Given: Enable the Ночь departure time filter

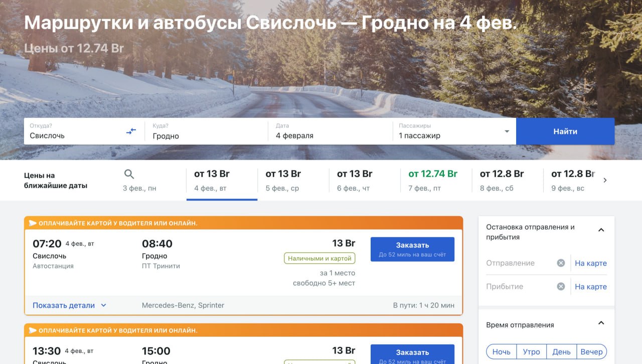Looking at the screenshot, I should (x=501, y=351).
